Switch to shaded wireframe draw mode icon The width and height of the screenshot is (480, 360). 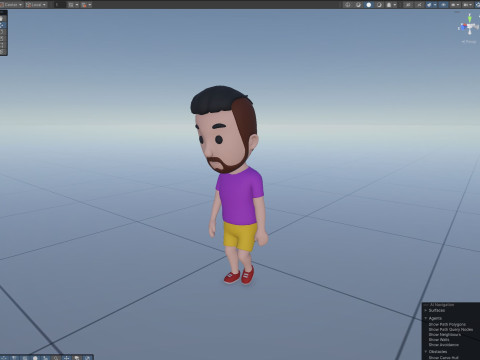tap(358, 5)
